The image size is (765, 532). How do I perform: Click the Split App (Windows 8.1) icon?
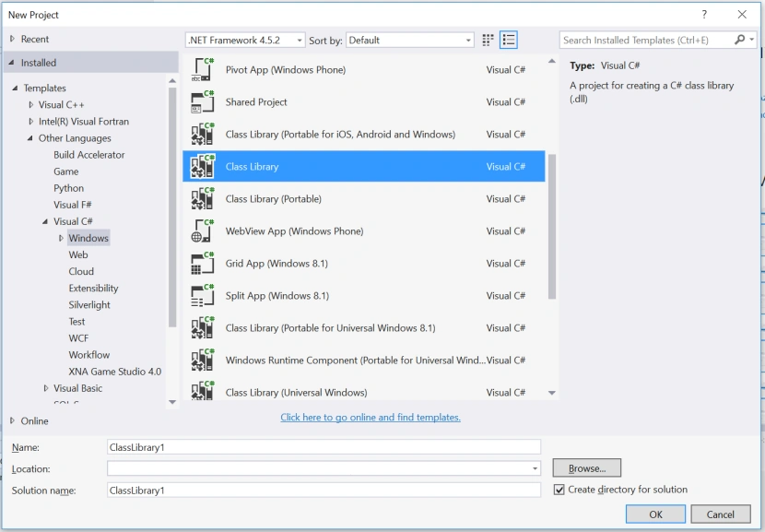tap(203, 296)
